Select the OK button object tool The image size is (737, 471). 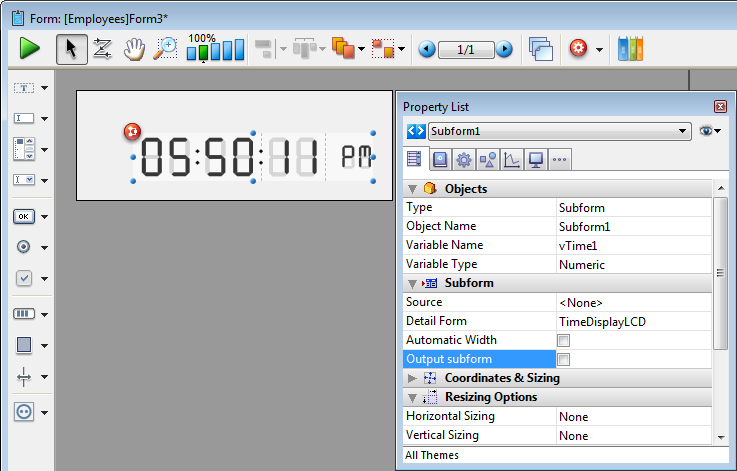click(24, 216)
